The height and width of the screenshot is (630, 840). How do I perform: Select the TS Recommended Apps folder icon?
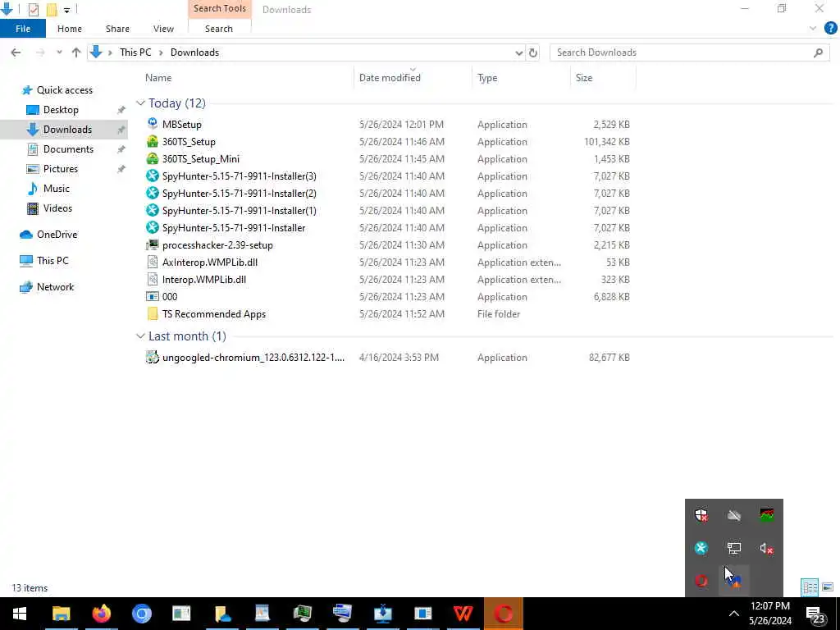point(153,314)
